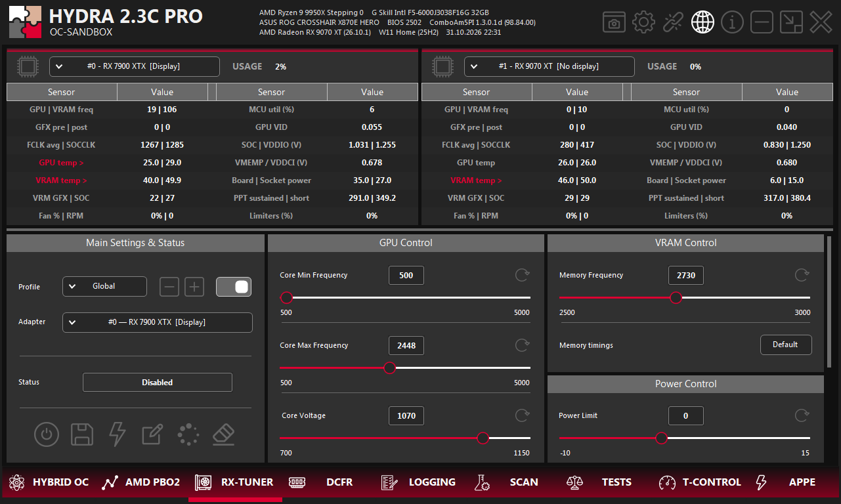Screen dimensions: 841x504
Task: Click the chip icon beside RX 7900 XTX sensors
Action: click(27, 66)
